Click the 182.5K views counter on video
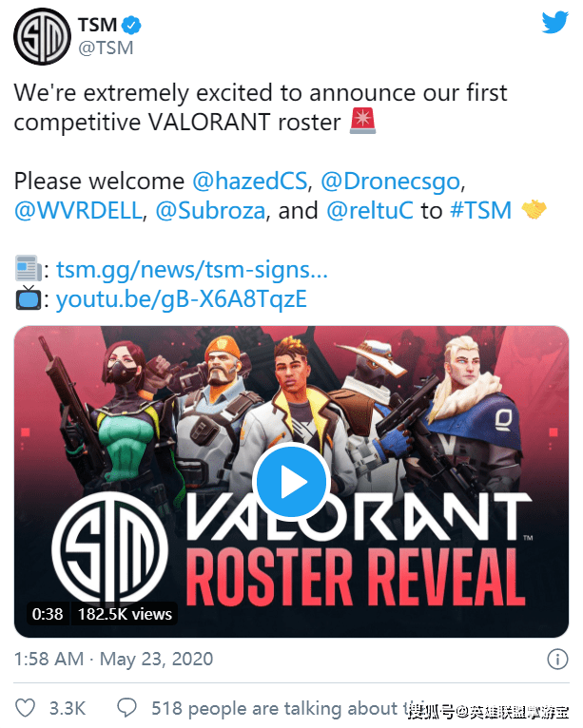 tap(125, 614)
